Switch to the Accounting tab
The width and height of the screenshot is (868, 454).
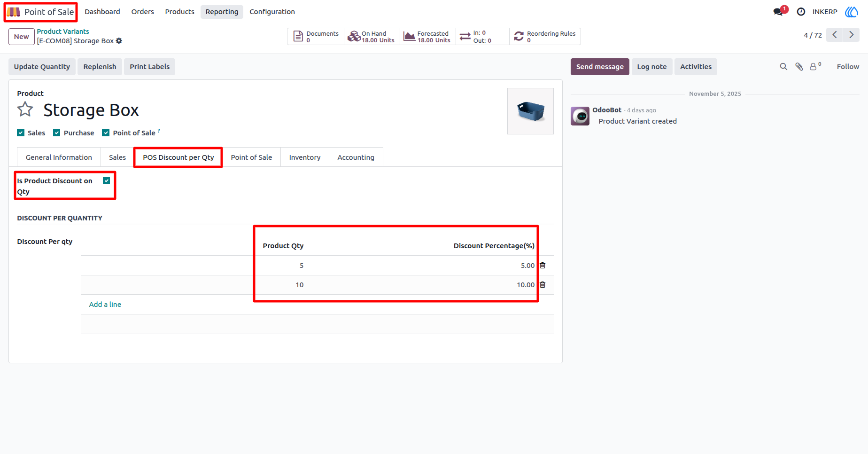click(356, 157)
